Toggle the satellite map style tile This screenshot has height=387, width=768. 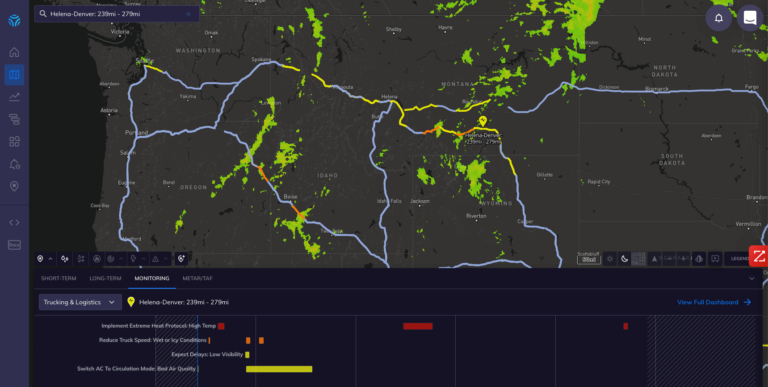tap(638, 259)
